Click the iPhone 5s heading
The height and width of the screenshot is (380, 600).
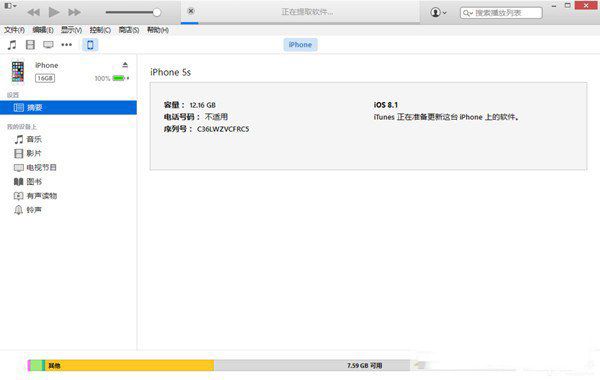click(171, 72)
